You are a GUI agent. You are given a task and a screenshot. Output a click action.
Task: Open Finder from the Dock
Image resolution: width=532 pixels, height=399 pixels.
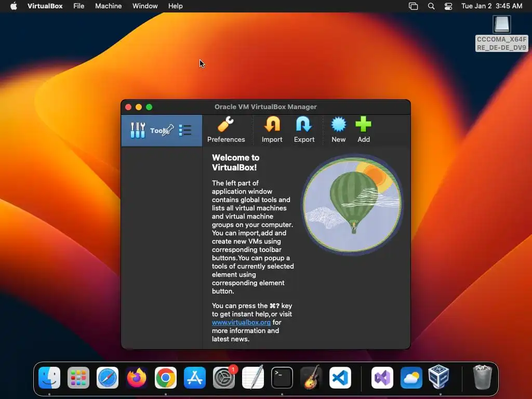[49, 378]
